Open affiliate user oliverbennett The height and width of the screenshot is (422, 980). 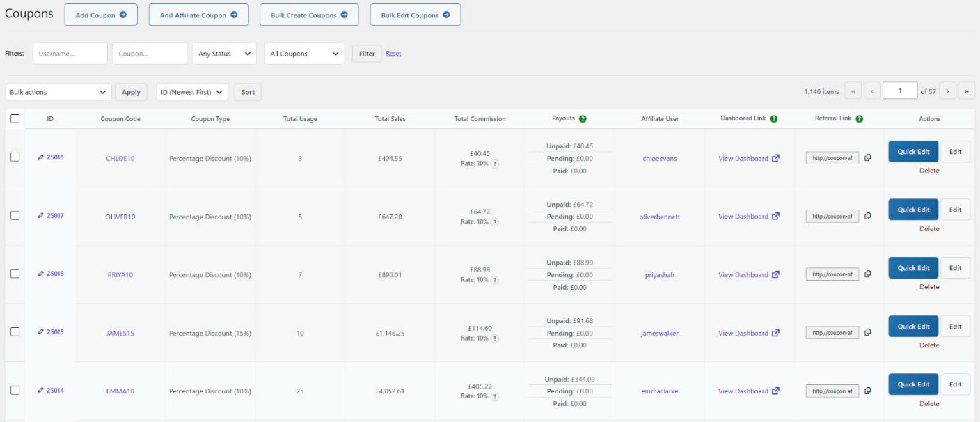660,217
